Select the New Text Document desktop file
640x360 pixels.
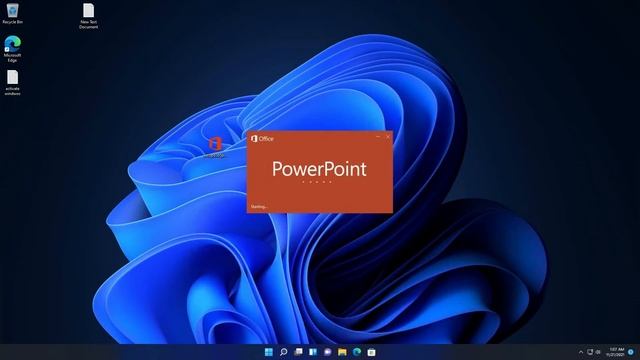tap(89, 16)
